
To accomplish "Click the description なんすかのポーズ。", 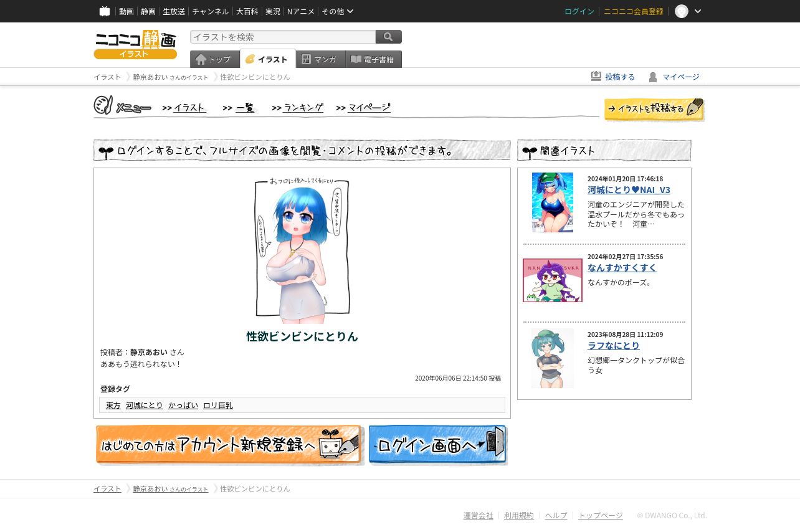I will click(x=620, y=282).
